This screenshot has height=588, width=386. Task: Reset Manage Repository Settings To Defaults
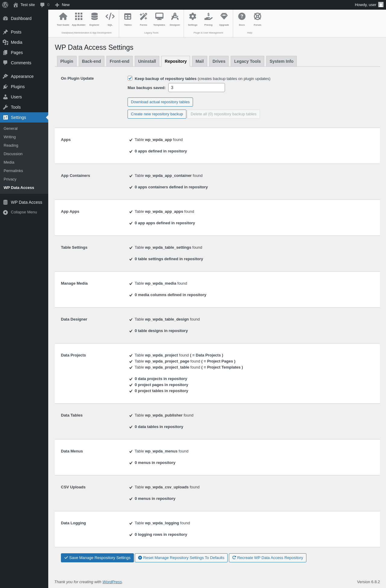tap(181, 558)
